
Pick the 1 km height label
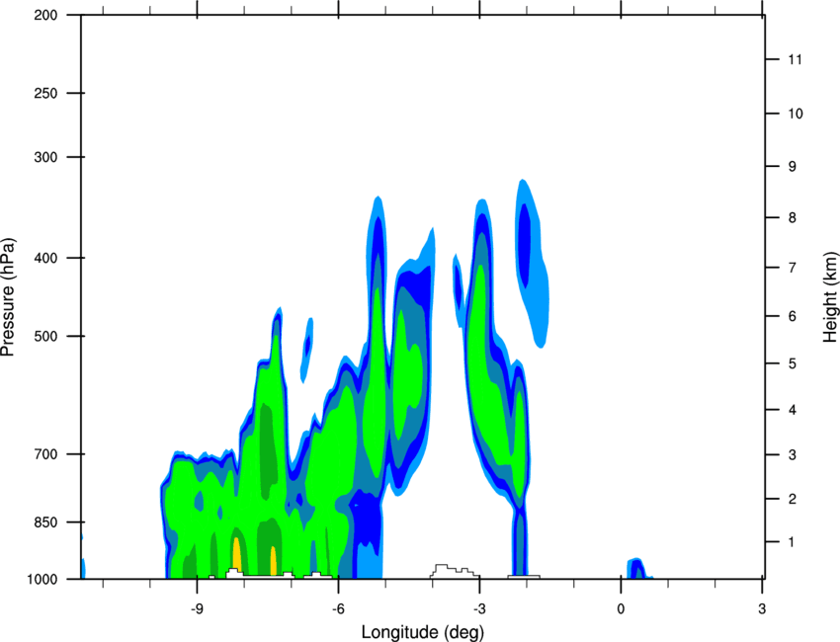click(792, 542)
